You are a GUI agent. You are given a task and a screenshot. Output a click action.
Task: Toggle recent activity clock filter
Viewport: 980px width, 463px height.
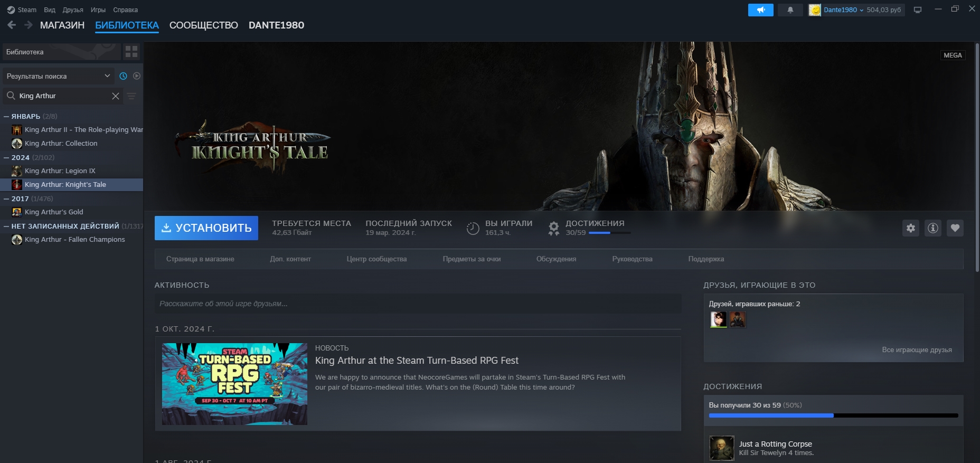tap(124, 76)
